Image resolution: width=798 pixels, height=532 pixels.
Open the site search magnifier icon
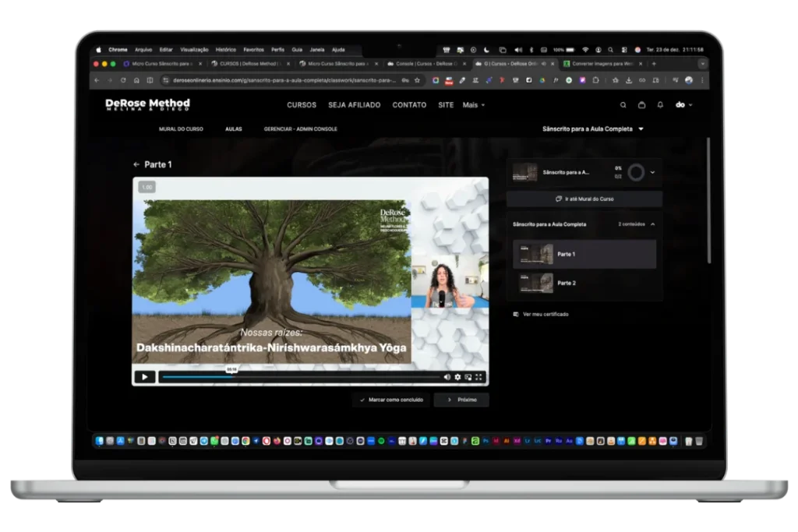pyautogui.click(x=623, y=105)
